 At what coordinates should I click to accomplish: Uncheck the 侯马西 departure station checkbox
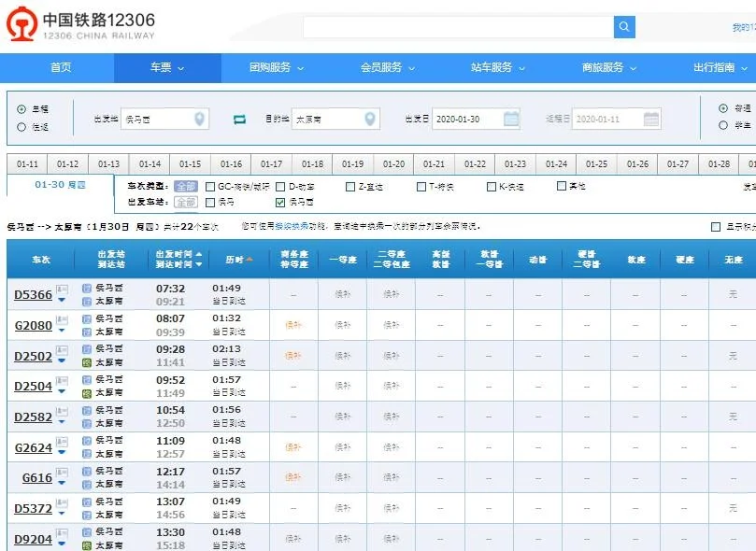tap(279, 201)
